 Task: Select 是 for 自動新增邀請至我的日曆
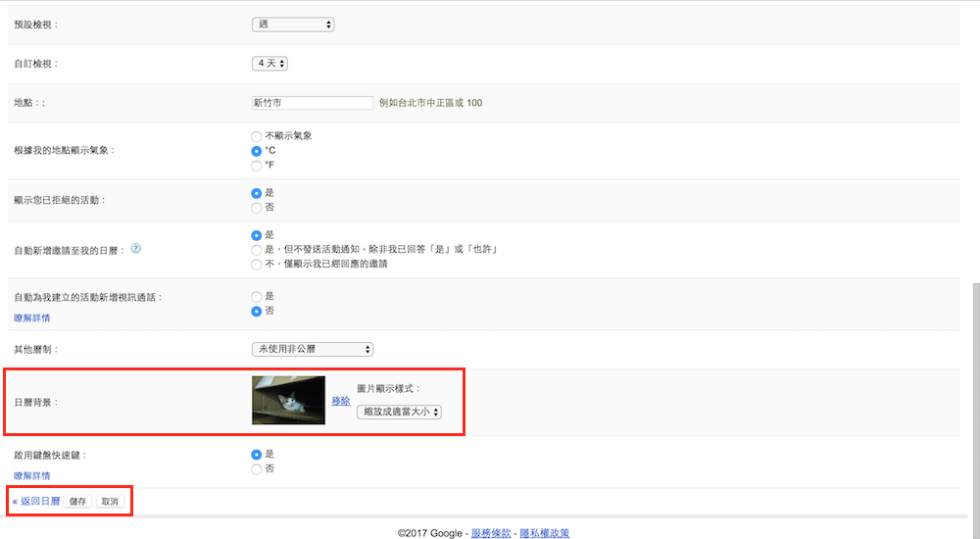point(256,235)
